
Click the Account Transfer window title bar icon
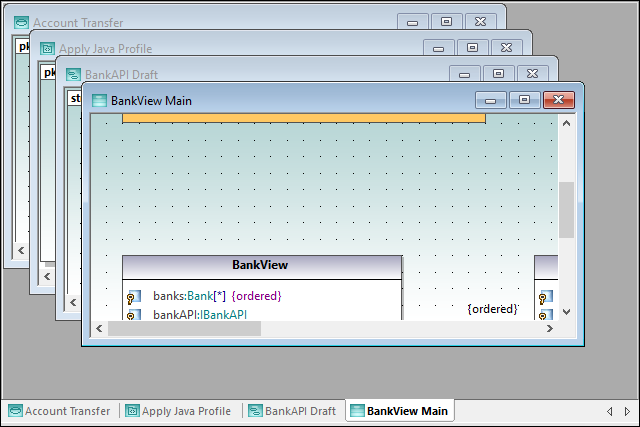click(21, 22)
